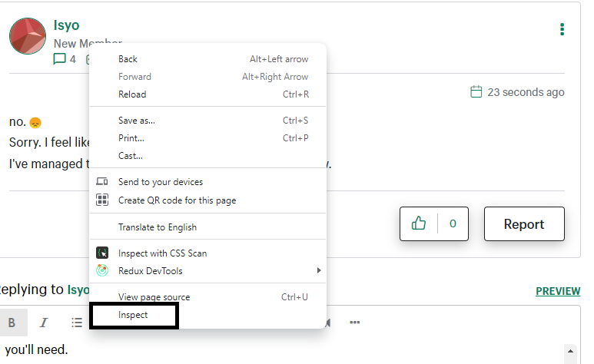Click the Inspect with CSS Scan icon
The image size is (594, 364).
102,253
